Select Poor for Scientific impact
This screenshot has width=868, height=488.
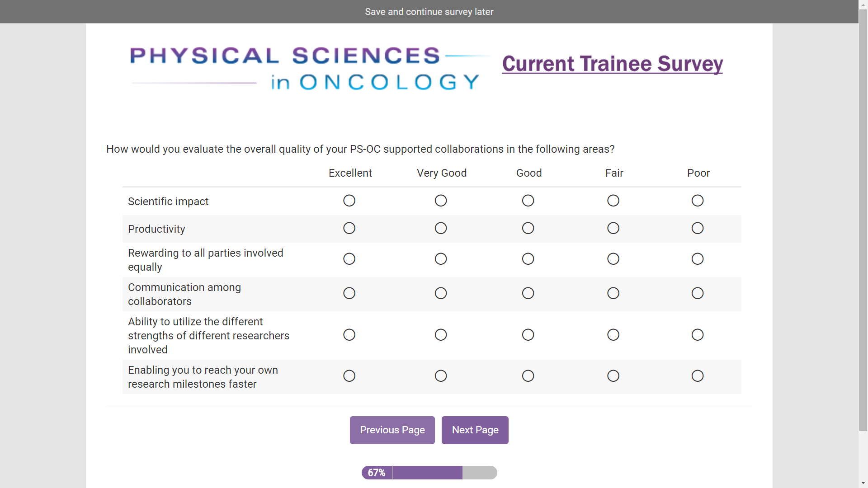click(698, 201)
